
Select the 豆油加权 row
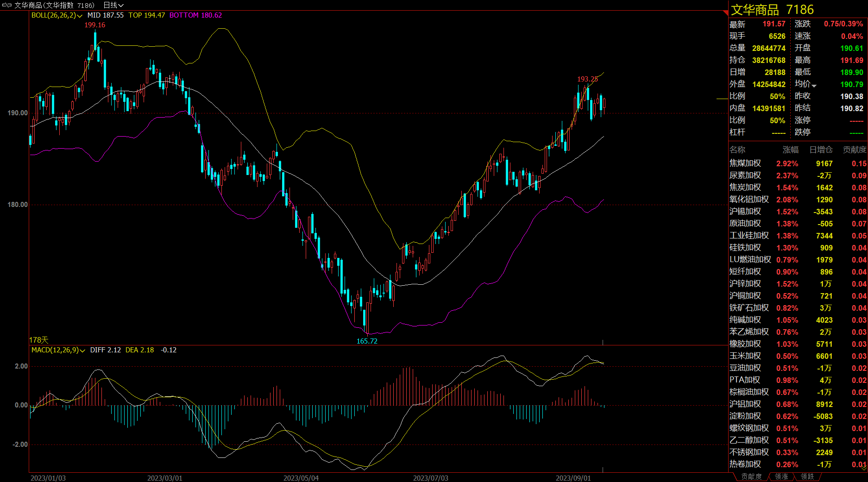coord(798,368)
